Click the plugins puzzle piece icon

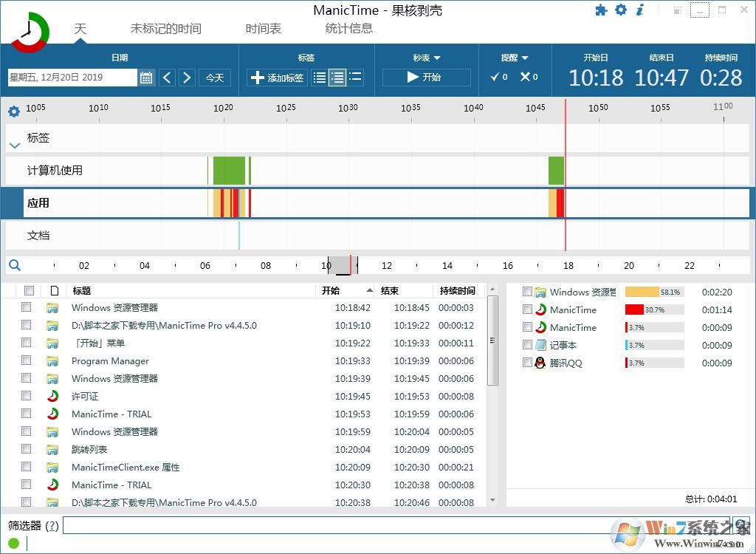point(602,10)
